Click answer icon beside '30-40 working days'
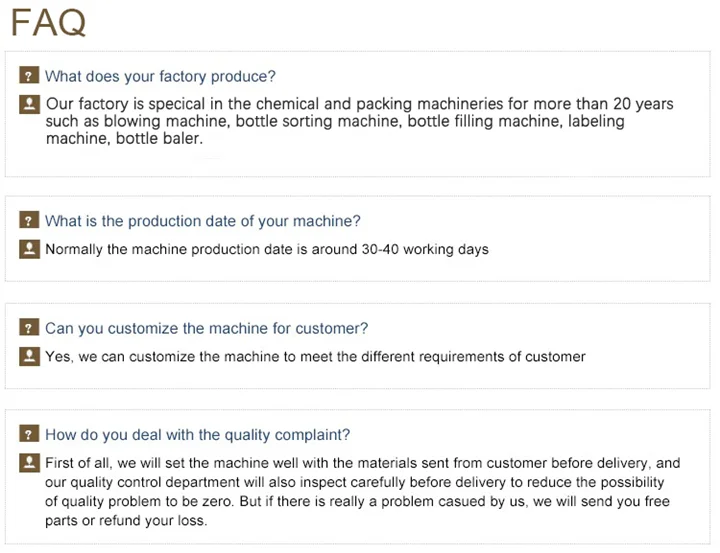720x553 pixels. point(29,248)
